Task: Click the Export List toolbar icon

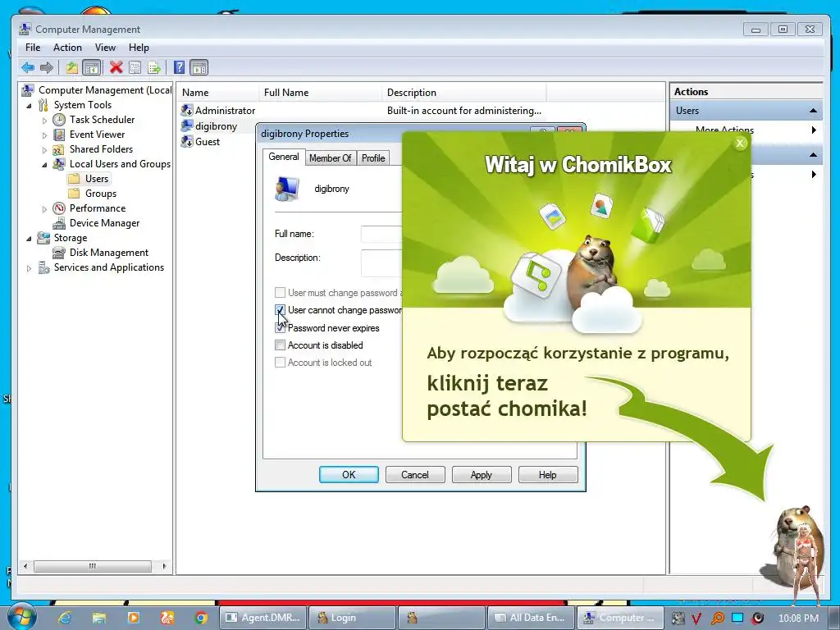Action: click(x=154, y=67)
